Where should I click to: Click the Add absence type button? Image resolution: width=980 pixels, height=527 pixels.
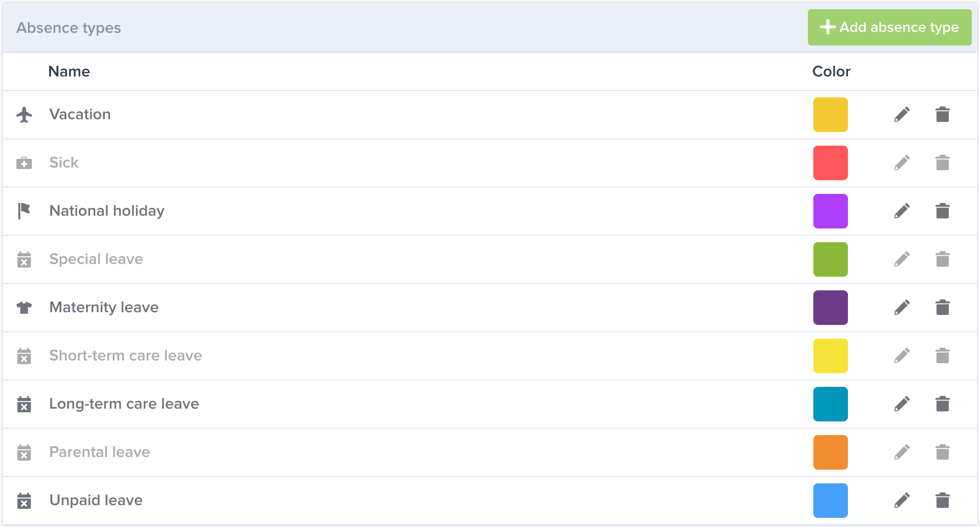click(x=889, y=27)
